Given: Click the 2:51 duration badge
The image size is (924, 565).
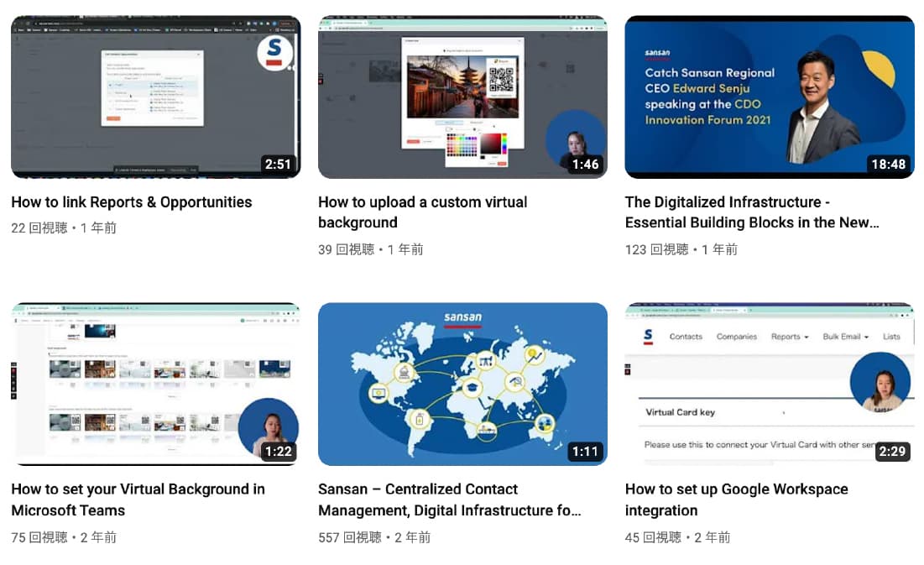Looking at the screenshot, I should (278, 164).
